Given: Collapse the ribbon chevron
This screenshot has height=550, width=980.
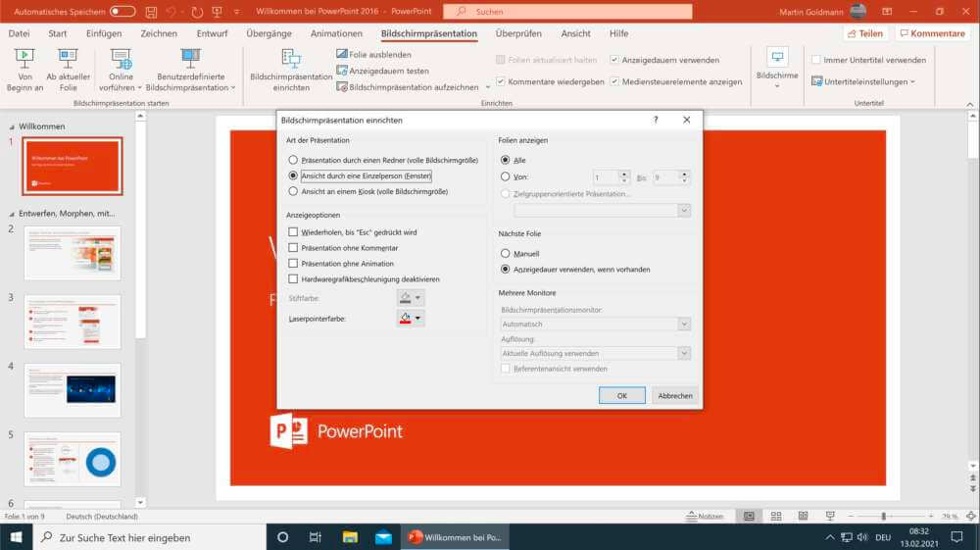Looking at the screenshot, I should [969, 104].
